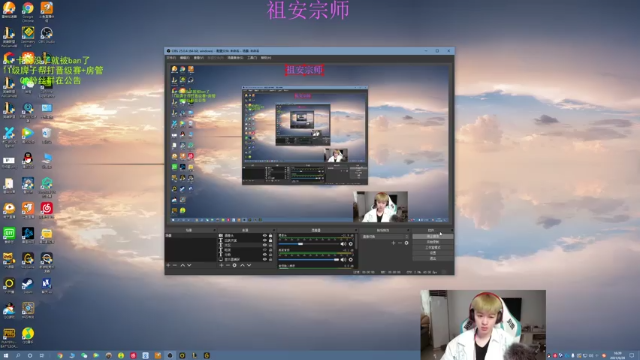Click the top Controls button (stop streaming)
The image size is (640, 360).
point(433,236)
